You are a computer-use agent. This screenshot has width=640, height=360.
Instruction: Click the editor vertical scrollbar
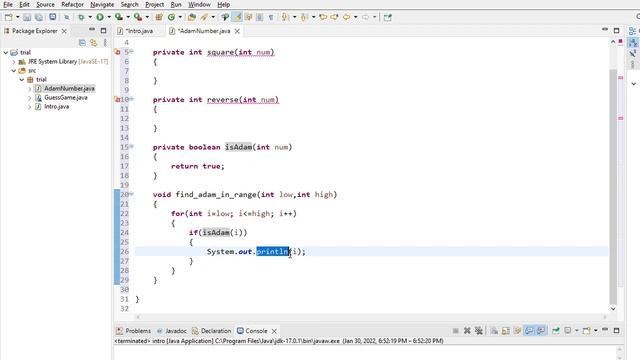pyautogui.click(x=613, y=187)
